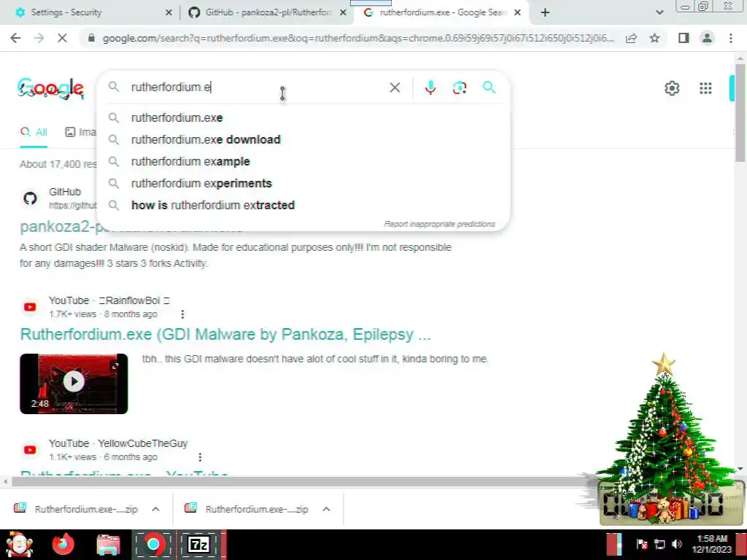
Task: Select the All results tab
Action: (34, 133)
